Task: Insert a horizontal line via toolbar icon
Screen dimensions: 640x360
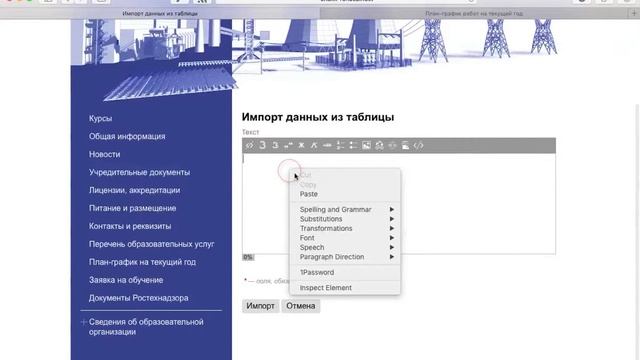Action: coord(327,145)
